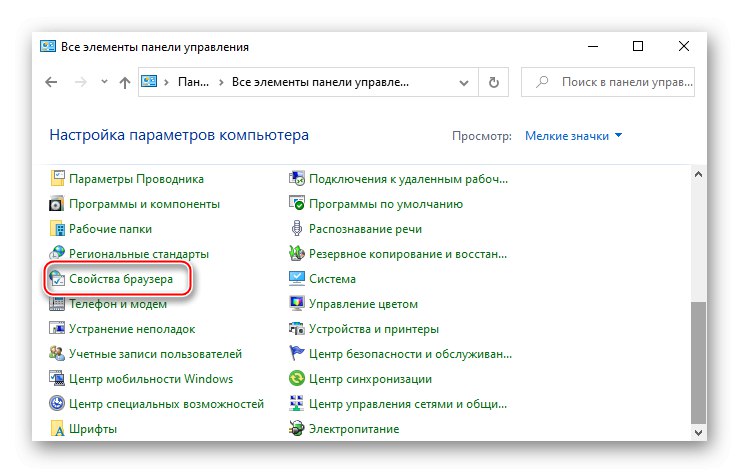Viewport: 739px width, 473px height.
Task: Open the Система link
Action: (332, 279)
